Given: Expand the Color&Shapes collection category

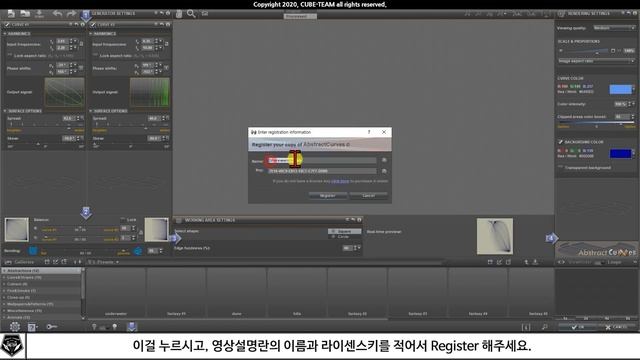Looking at the screenshot, I should pos(4,277).
